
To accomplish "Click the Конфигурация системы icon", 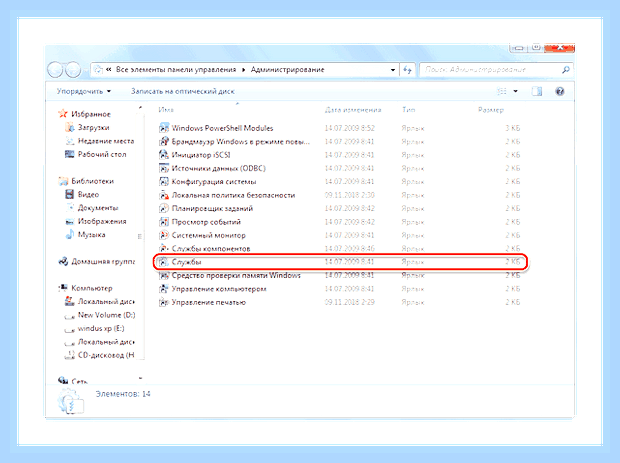I will [164, 182].
